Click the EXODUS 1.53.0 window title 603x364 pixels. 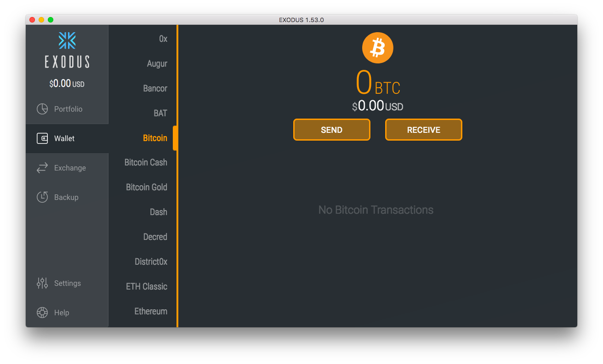pos(301,20)
